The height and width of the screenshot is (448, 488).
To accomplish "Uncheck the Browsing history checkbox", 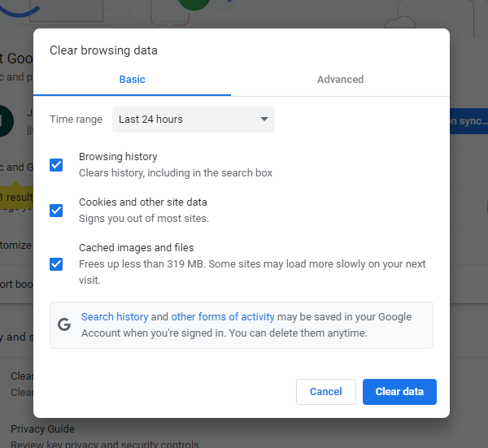I will click(x=56, y=165).
